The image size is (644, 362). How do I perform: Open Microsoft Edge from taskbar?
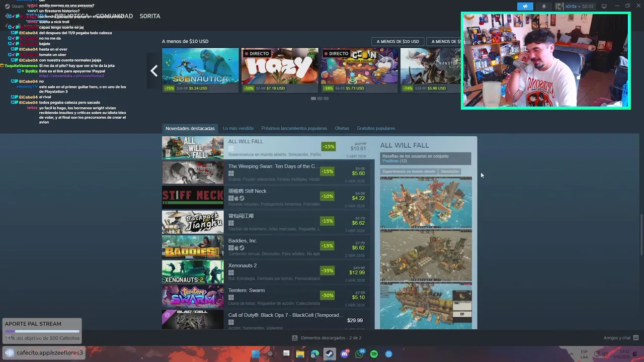(x=315, y=354)
